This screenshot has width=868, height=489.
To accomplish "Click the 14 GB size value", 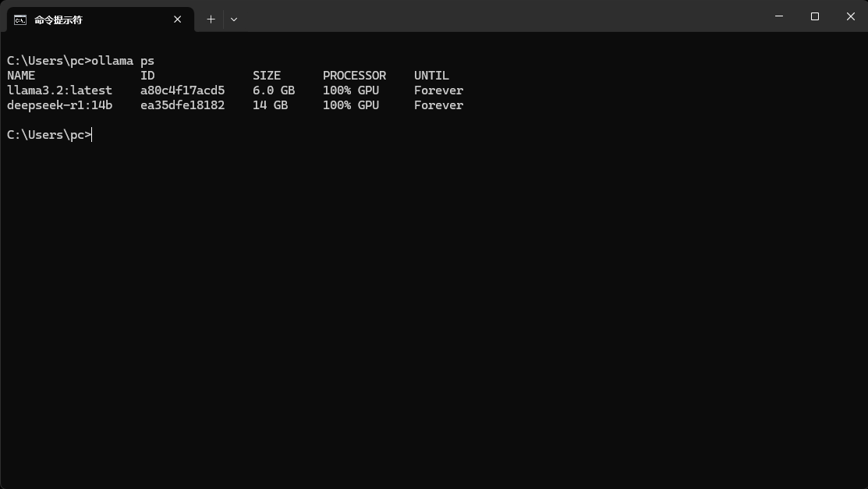I will tap(270, 105).
